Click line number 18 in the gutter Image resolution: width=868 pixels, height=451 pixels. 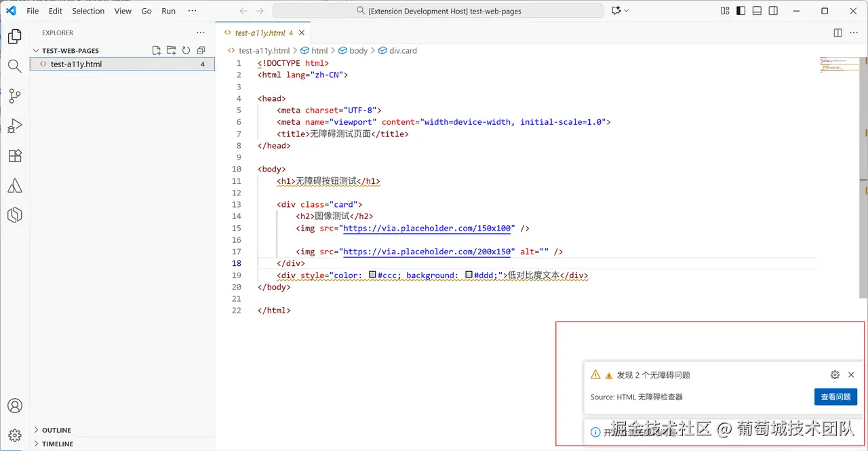tap(236, 263)
